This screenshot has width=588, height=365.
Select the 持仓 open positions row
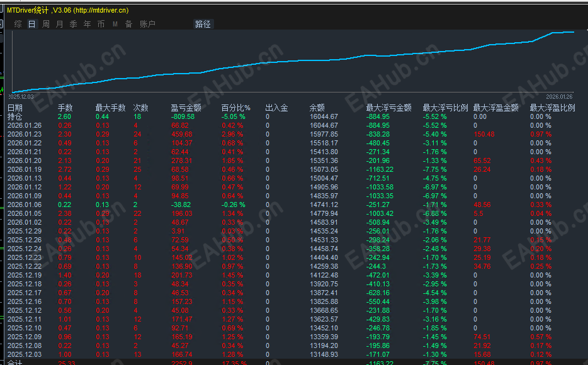click(15, 116)
